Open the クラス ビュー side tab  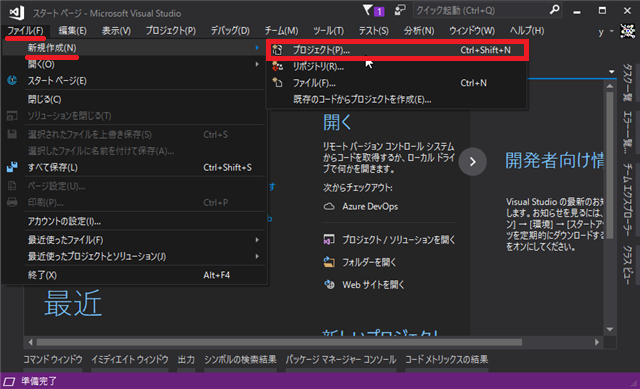(627, 265)
